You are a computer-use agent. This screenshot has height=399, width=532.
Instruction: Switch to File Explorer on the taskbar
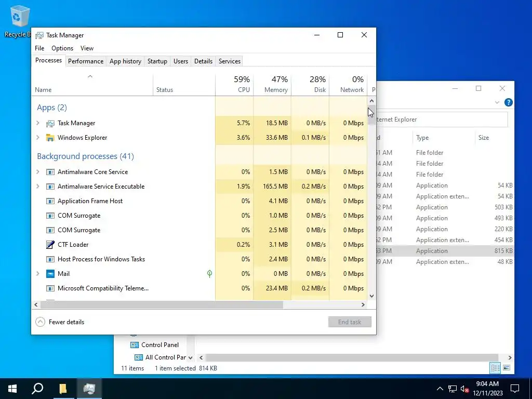click(63, 389)
